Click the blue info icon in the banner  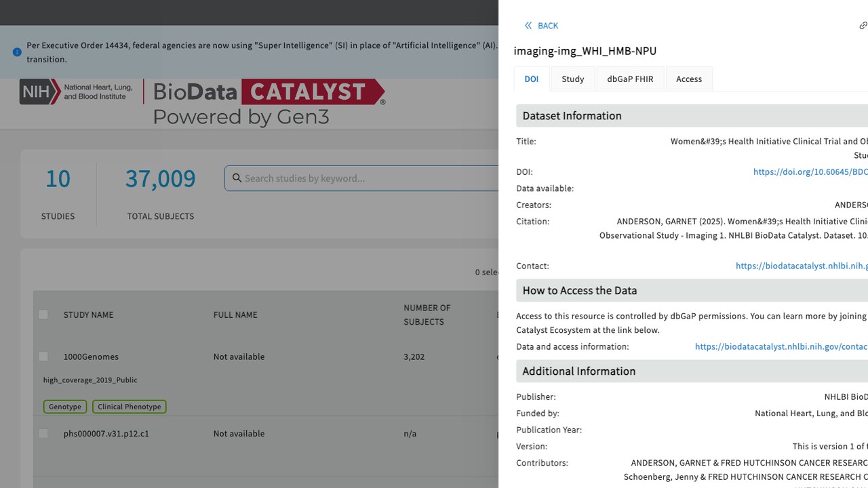click(17, 52)
